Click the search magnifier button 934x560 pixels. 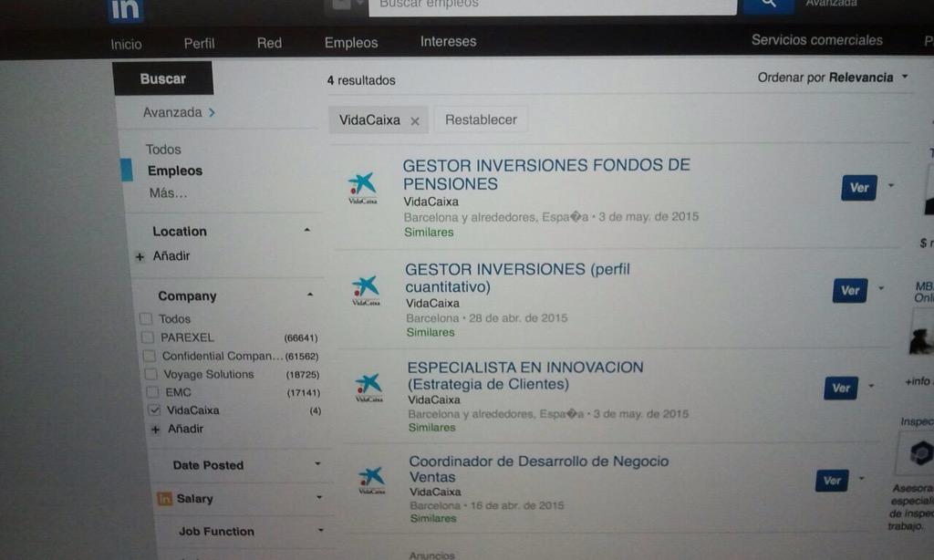click(768, 5)
